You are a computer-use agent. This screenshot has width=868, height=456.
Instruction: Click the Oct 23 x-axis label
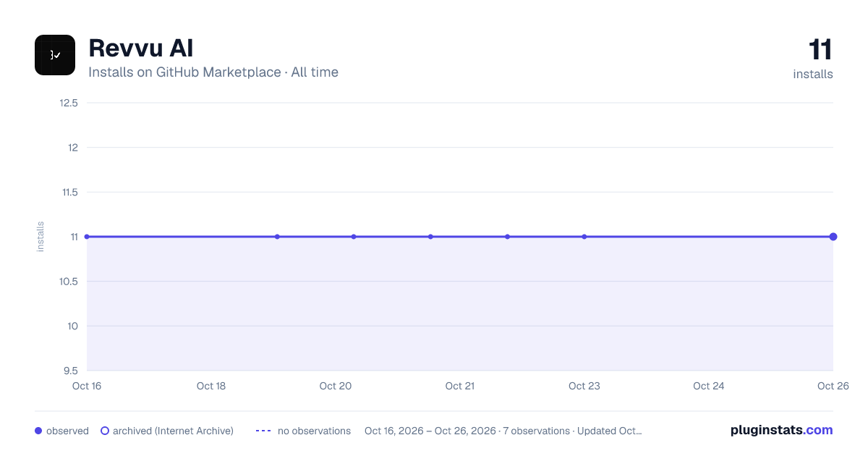point(584,386)
